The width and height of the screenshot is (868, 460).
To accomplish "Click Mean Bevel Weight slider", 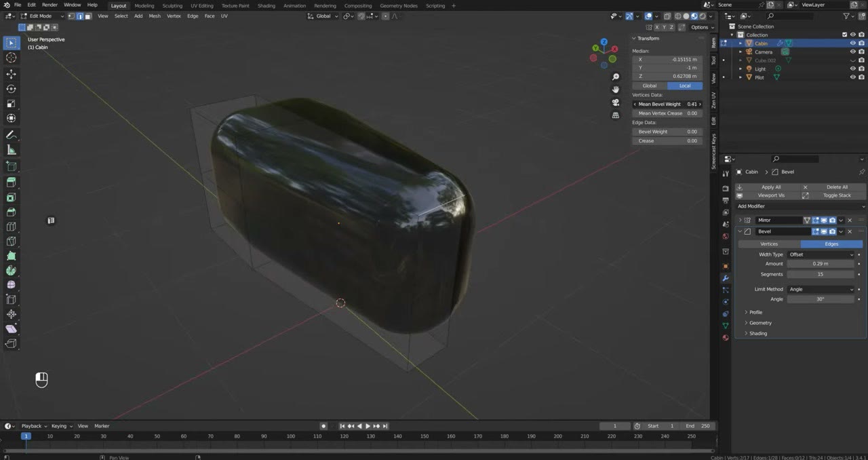I will coord(667,104).
